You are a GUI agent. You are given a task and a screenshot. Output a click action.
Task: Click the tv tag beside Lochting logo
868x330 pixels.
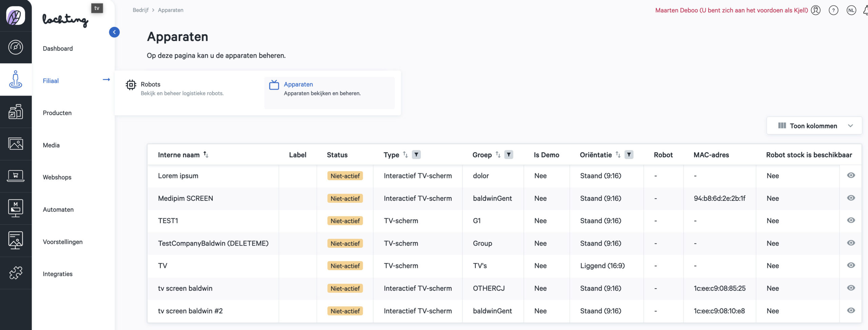pyautogui.click(x=97, y=8)
